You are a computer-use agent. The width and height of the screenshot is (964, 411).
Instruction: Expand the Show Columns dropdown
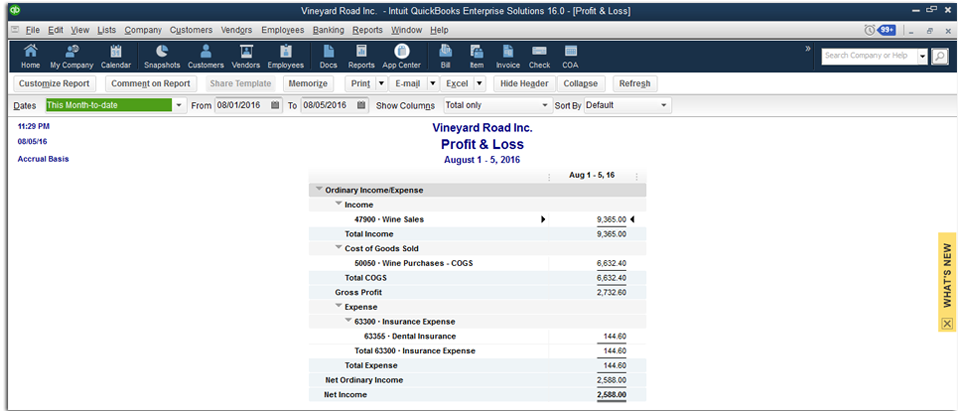[x=545, y=105]
